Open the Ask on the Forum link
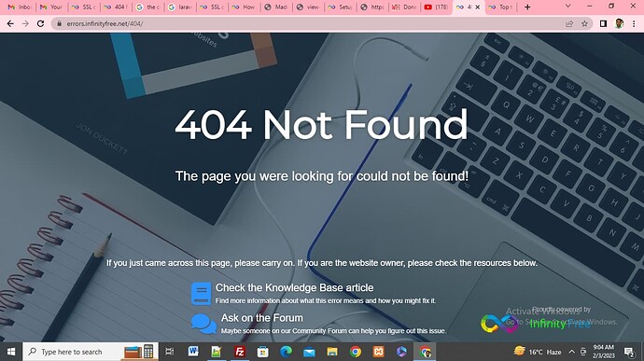 click(x=262, y=318)
